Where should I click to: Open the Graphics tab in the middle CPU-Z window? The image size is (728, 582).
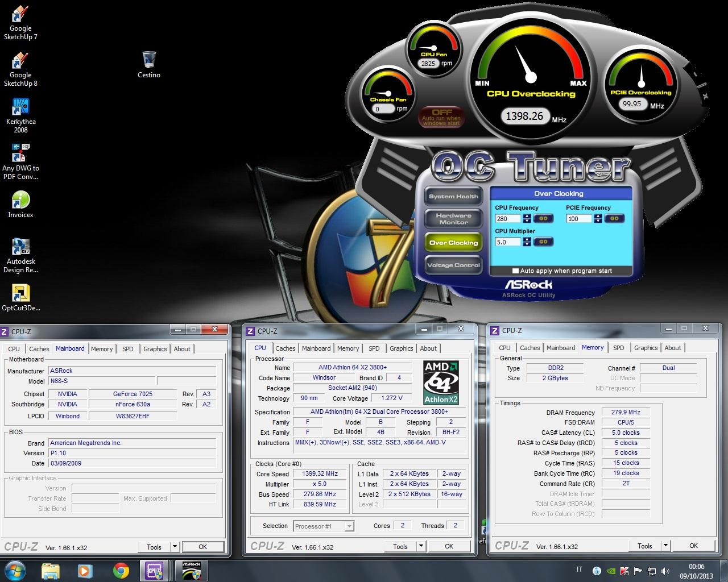click(x=401, y=348)
